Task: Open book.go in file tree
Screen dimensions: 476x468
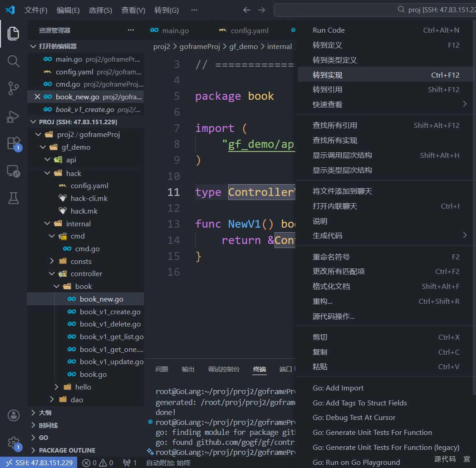Action: click(x=93, y=374)
